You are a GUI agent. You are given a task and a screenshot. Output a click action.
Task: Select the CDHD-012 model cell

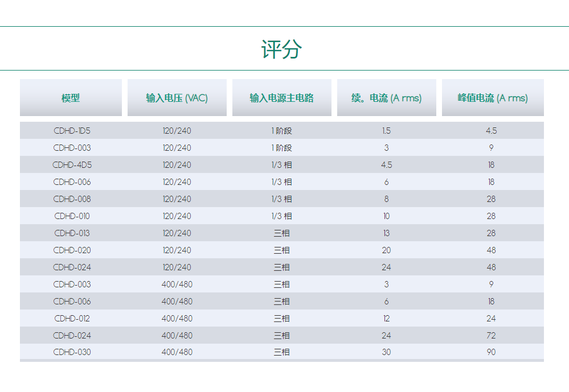coord(72,319)
